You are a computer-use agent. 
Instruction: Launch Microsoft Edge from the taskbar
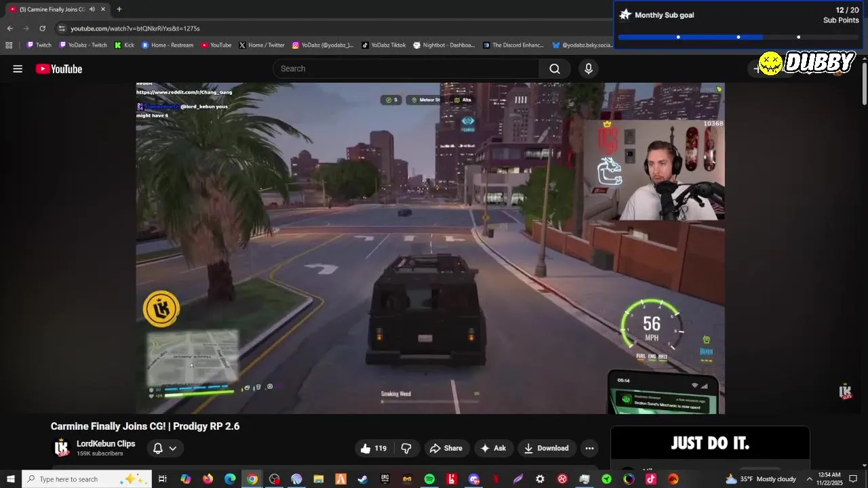[x=230, y=479]
